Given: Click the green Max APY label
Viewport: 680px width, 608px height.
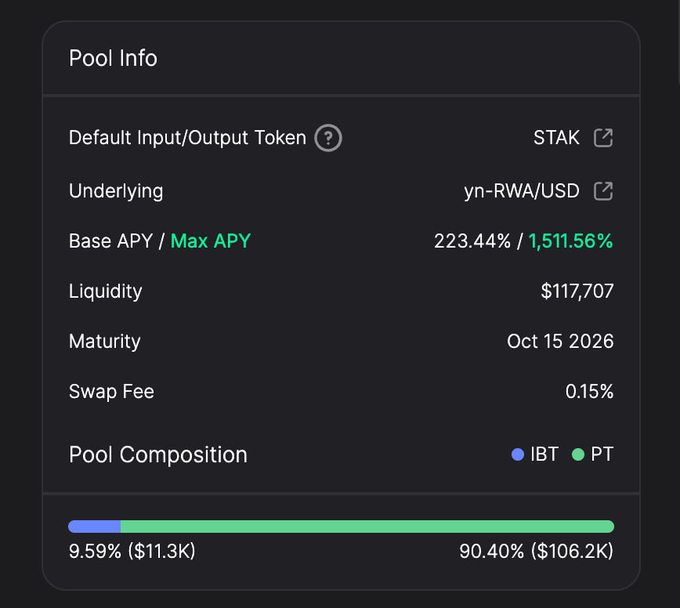Looking at the screenshot, I should pyautogui.click(x=210, y=241).
